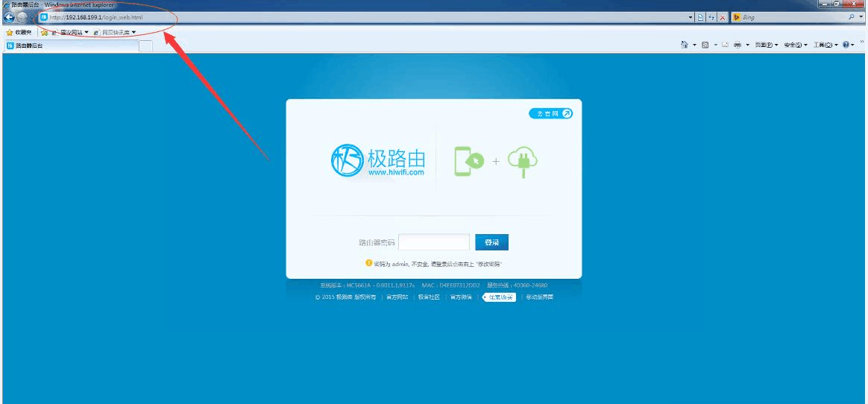
Task: Expand the Print dropdown arrow
Action: (748, 45)
